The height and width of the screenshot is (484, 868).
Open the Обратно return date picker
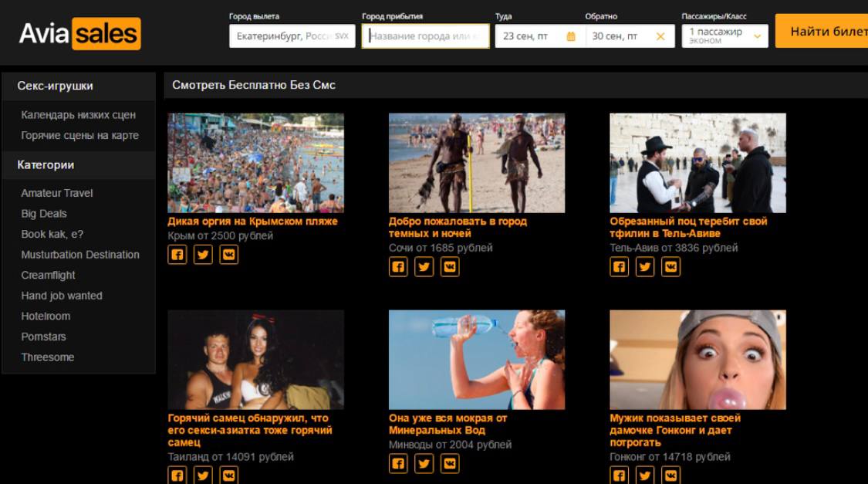click(x=617, y=36)
